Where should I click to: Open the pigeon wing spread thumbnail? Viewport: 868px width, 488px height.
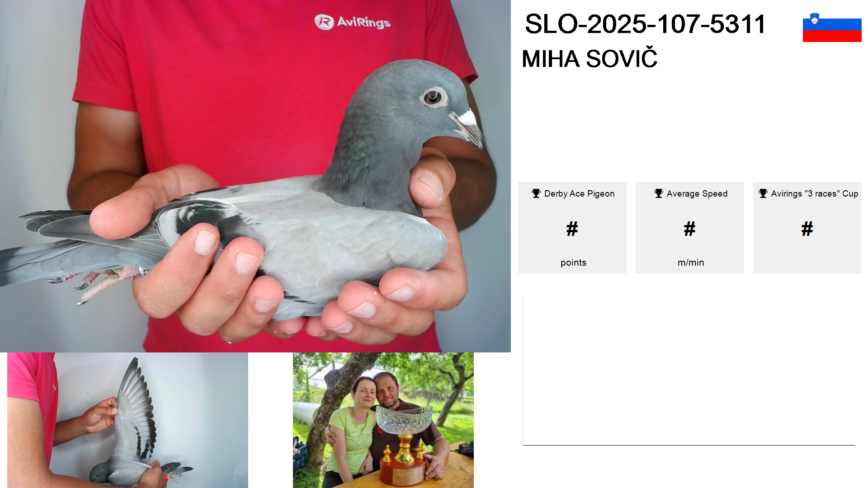pyautogui.click(x=127, y=420)
